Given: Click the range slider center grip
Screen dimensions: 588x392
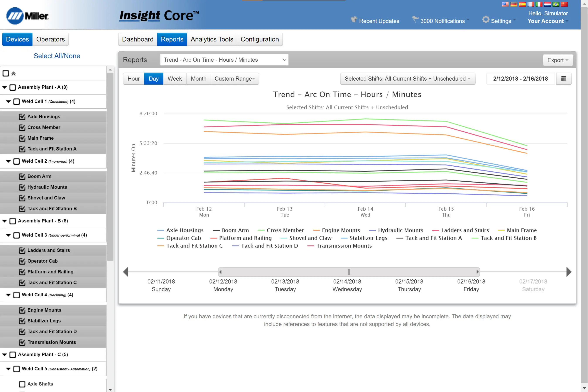Looking at the screenshot, I should tap(349, 272).
